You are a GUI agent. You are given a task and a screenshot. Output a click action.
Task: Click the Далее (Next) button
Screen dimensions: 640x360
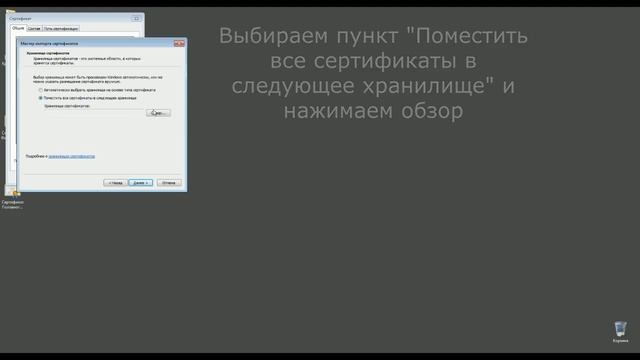pyautogui.click(x=140, y=182)
